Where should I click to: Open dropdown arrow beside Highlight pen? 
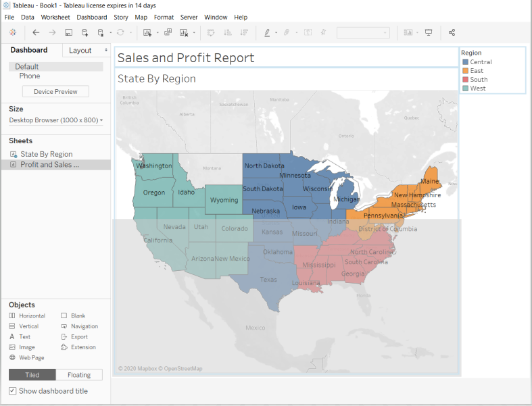[276, 32]
